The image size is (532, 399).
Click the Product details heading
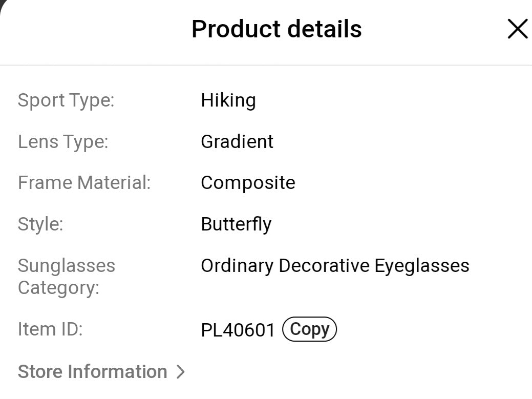coord(276,29)
